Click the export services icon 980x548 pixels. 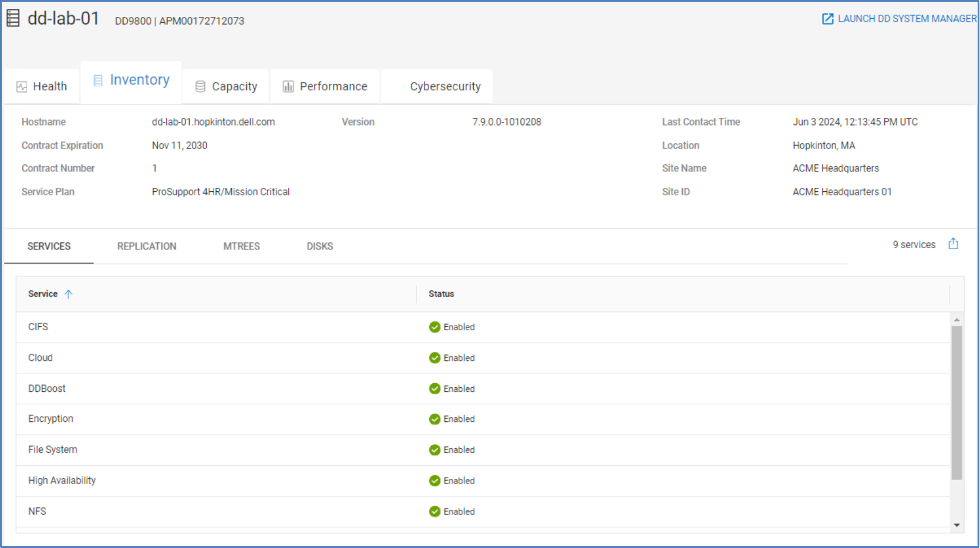pyautogui.click(x=953, y=243)
